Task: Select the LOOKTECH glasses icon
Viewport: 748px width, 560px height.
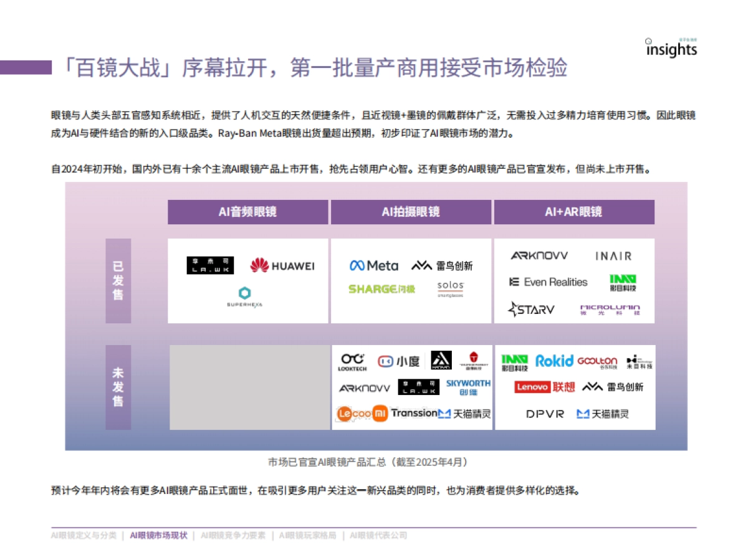Action: (x=353, y=360)
